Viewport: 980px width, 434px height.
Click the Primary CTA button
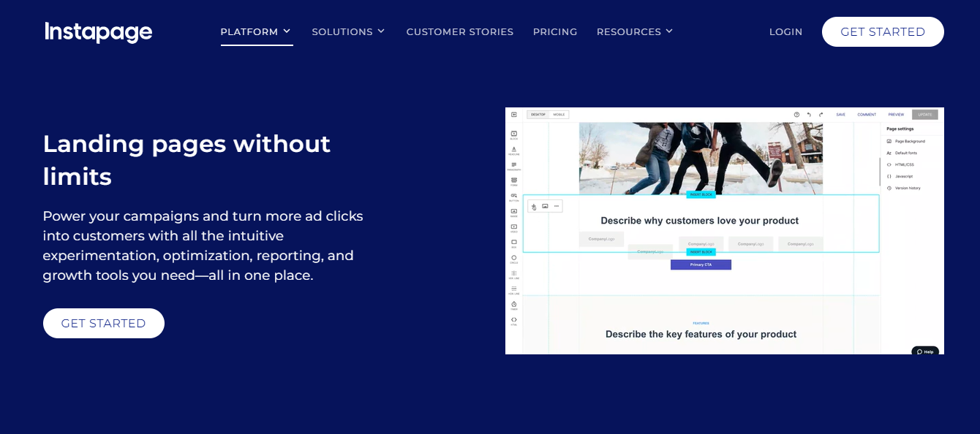[x=701, y=264]
